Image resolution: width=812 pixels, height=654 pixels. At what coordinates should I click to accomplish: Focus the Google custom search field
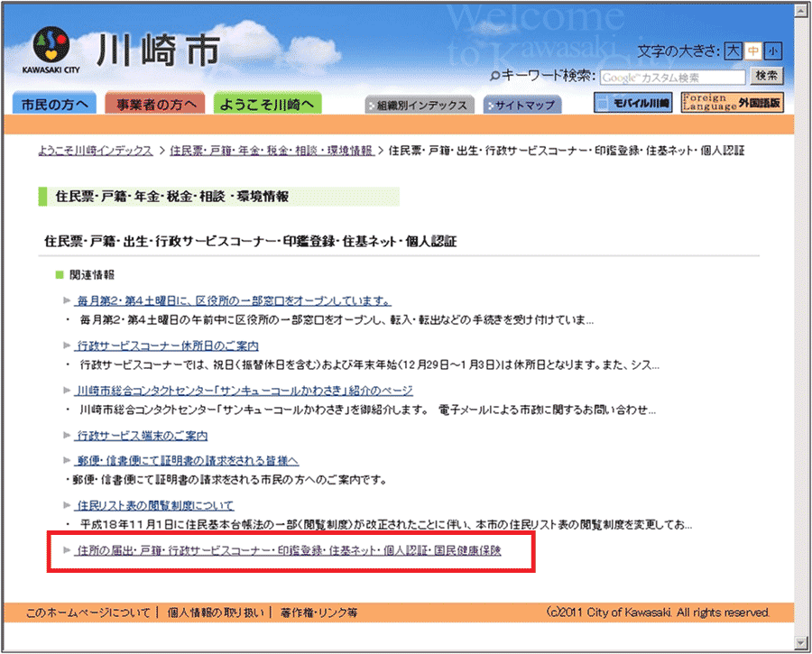click(x=673, y=78)
